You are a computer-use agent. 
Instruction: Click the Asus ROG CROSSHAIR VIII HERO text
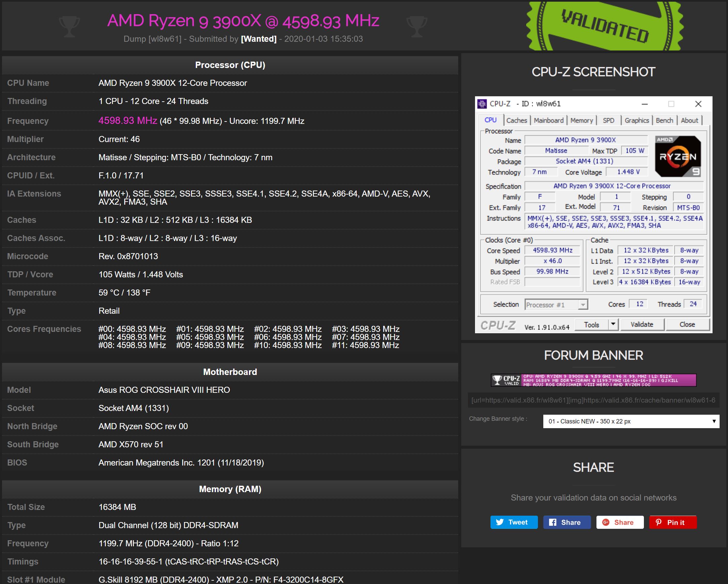(164, 390)
